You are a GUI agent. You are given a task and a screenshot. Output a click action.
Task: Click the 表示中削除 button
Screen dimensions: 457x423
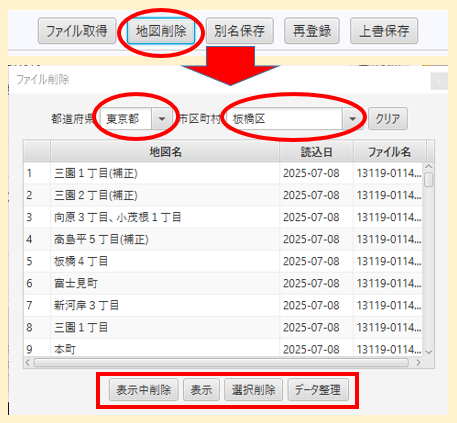[x=144, y=390]
